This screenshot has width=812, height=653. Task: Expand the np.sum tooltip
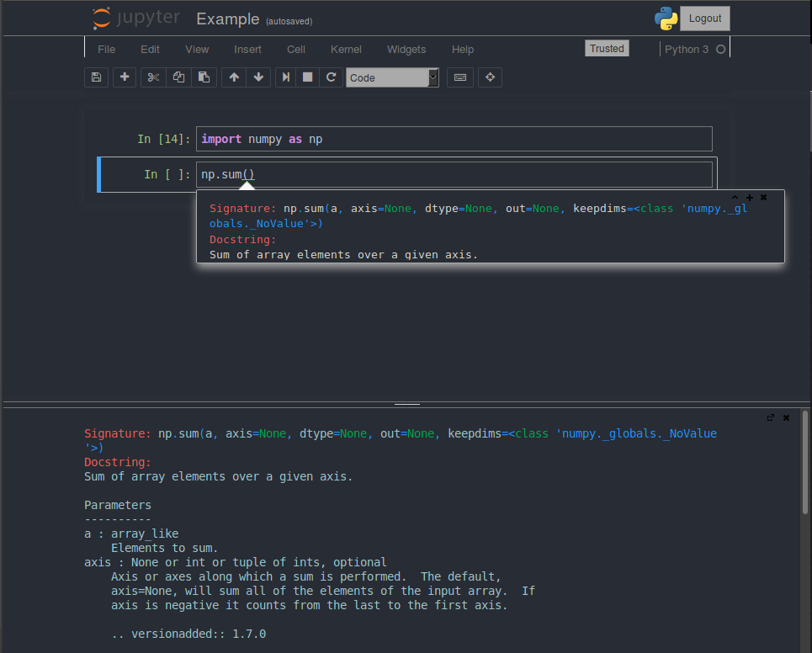click(x=748, y=197)
